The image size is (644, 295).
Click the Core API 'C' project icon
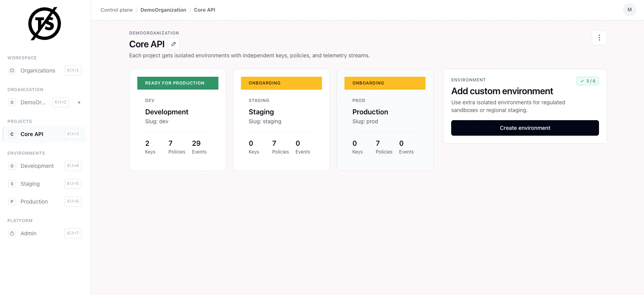coord(12,134)
